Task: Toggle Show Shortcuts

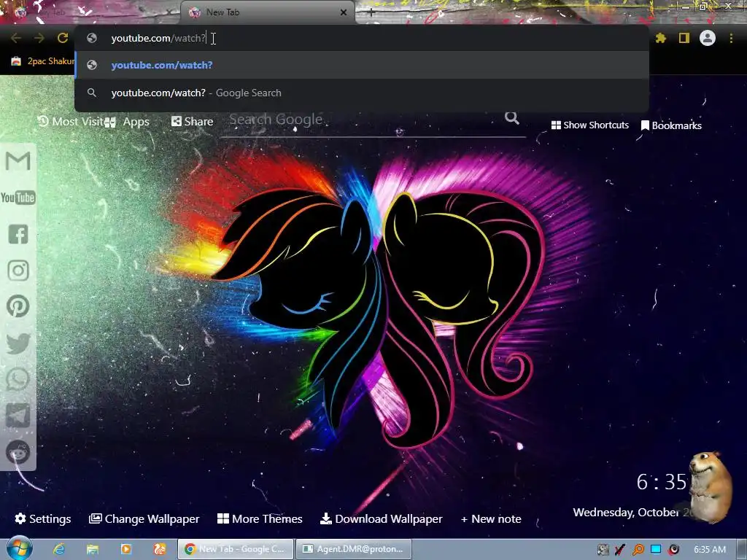Action: coord(589,125)
